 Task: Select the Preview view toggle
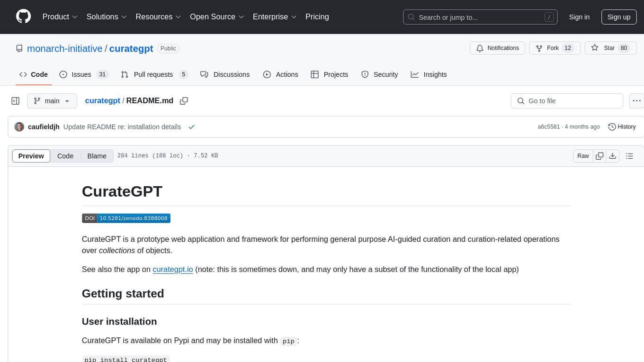(31, 156)
